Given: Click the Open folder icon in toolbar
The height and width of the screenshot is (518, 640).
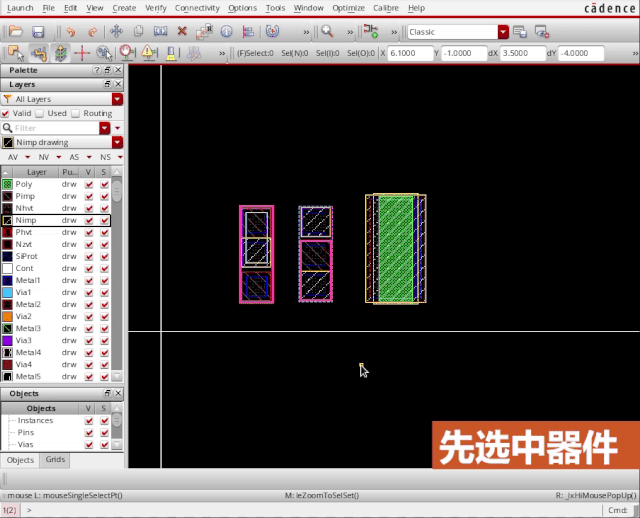Looking at the screenshot, I should [16, 32].
